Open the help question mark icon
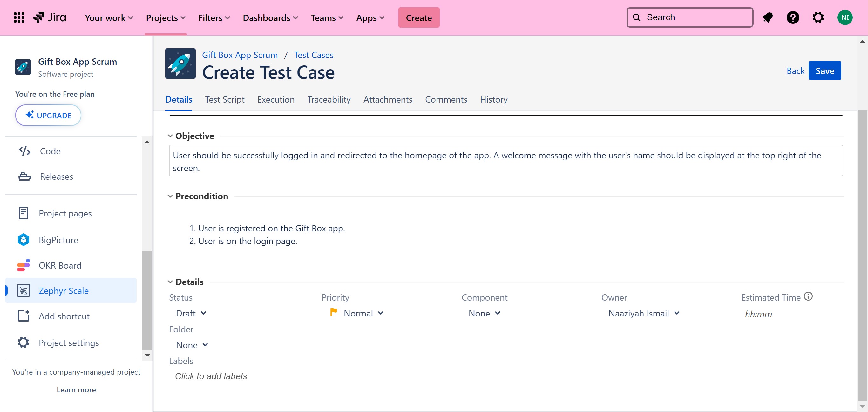The image size is (868, 412). (792, 17)
